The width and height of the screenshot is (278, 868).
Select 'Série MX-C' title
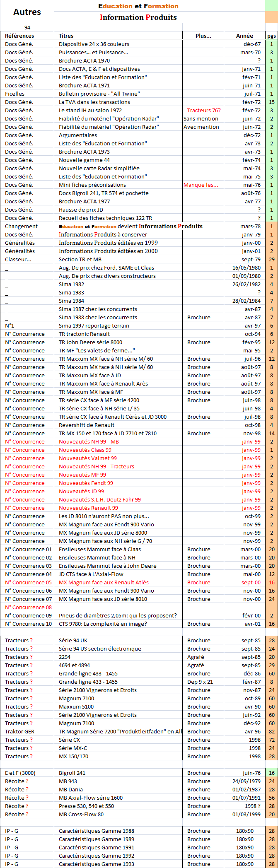(x=73, y=748)
